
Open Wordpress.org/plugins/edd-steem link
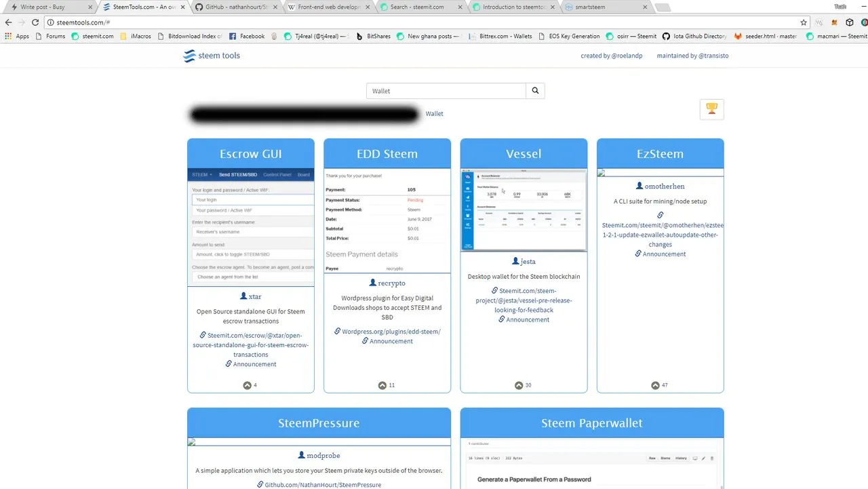point(391,332)
